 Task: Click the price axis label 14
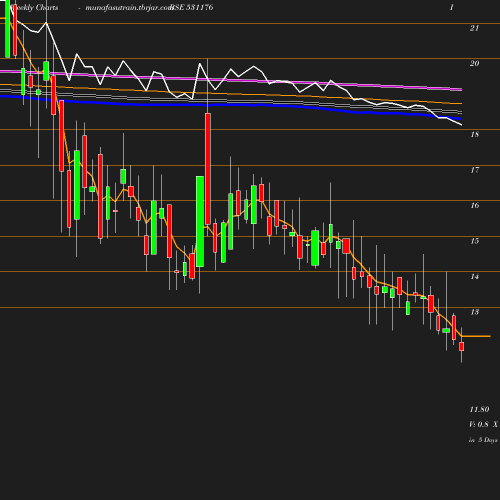tap(474, 276)
